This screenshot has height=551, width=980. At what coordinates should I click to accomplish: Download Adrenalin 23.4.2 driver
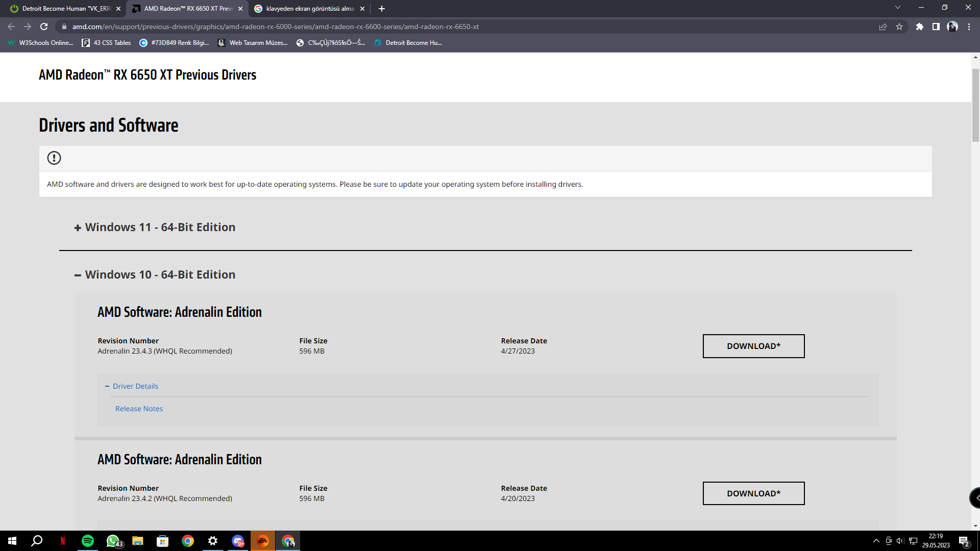point(753,493)
